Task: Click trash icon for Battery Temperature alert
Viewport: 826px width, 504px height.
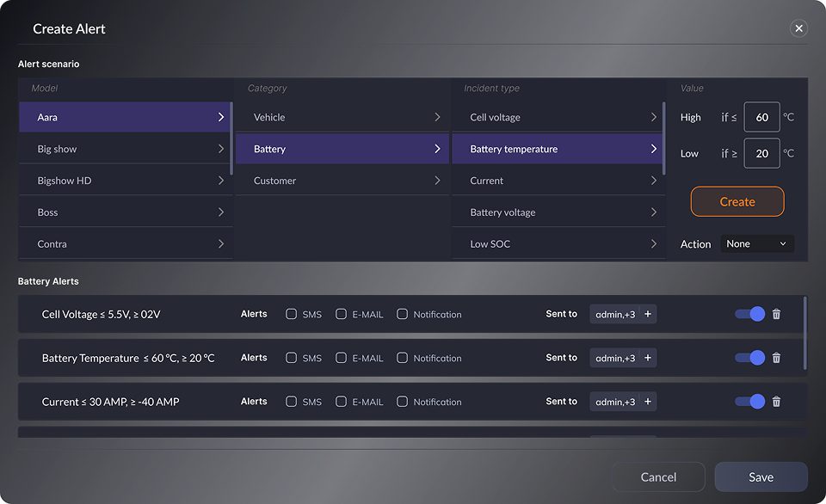Action: point(776,358)
